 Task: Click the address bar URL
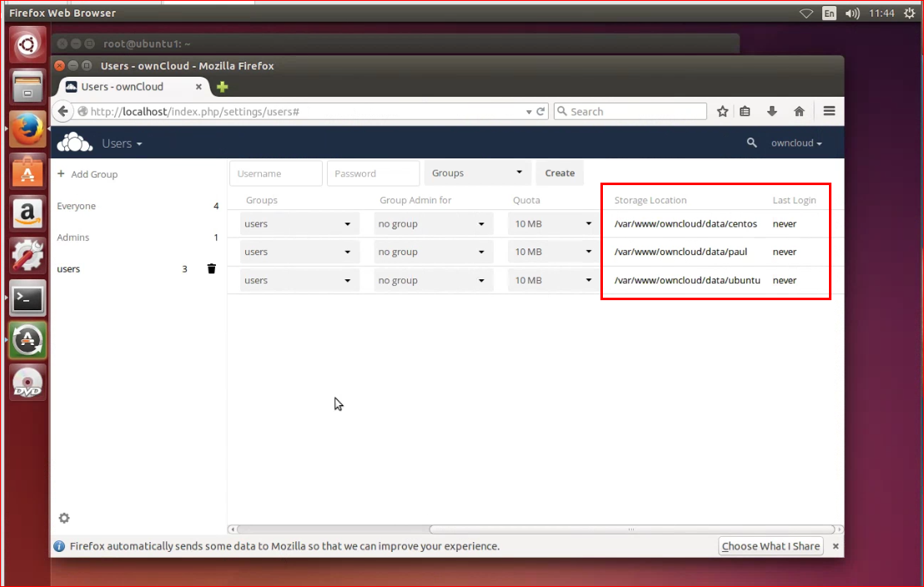tap(195, 112)
